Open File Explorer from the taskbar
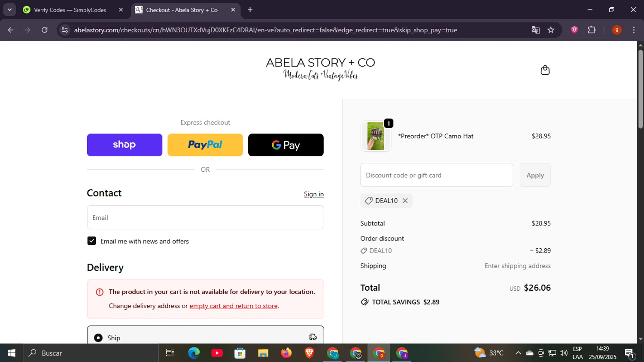 coord(263,353)
